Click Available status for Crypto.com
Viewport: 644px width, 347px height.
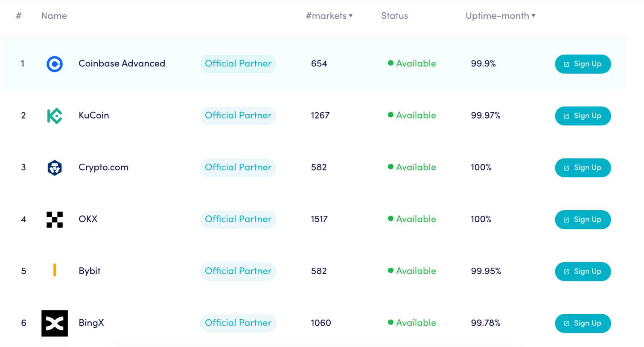[x=412, y=168]
